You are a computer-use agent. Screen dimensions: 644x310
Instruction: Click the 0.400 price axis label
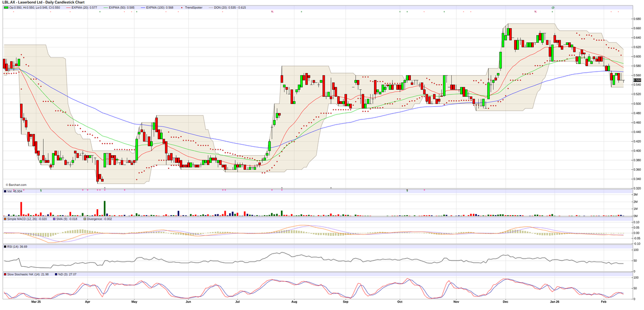click(x=637, y=151)
